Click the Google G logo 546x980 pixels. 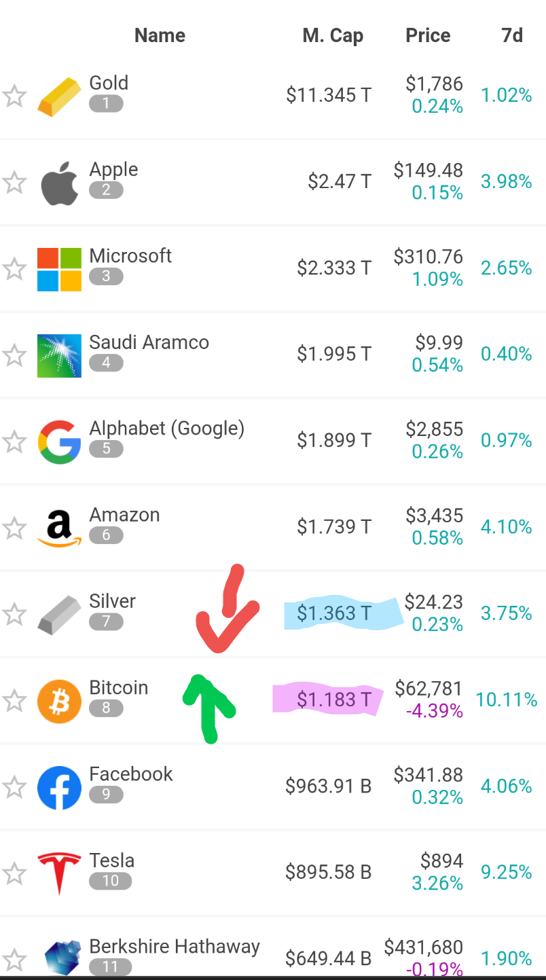[x=59, y=442]
